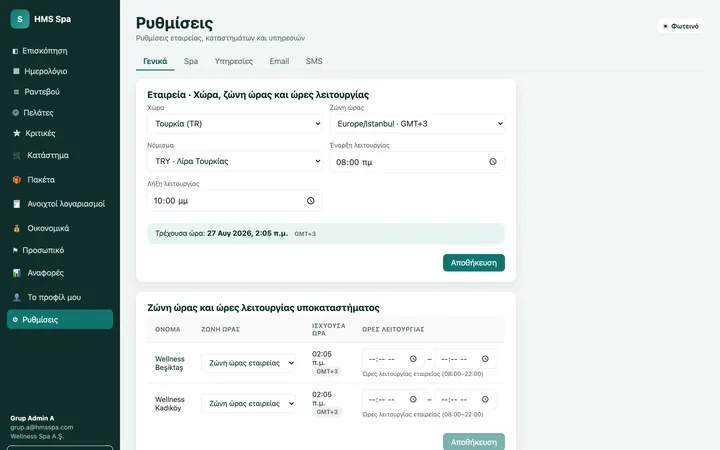Click Wellness Kadıköy closing time clock icon
This screenshot has height=450, width=720.
click(x=485, y=399)
